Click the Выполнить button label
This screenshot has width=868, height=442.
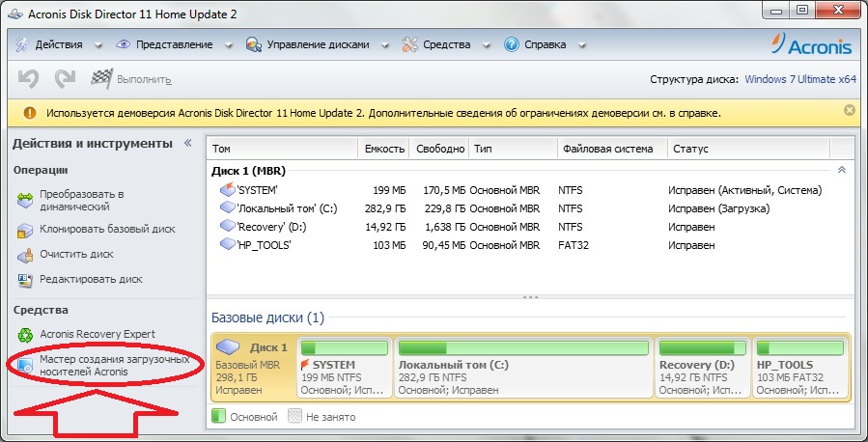pyautogui.click(x=144, y=80)
